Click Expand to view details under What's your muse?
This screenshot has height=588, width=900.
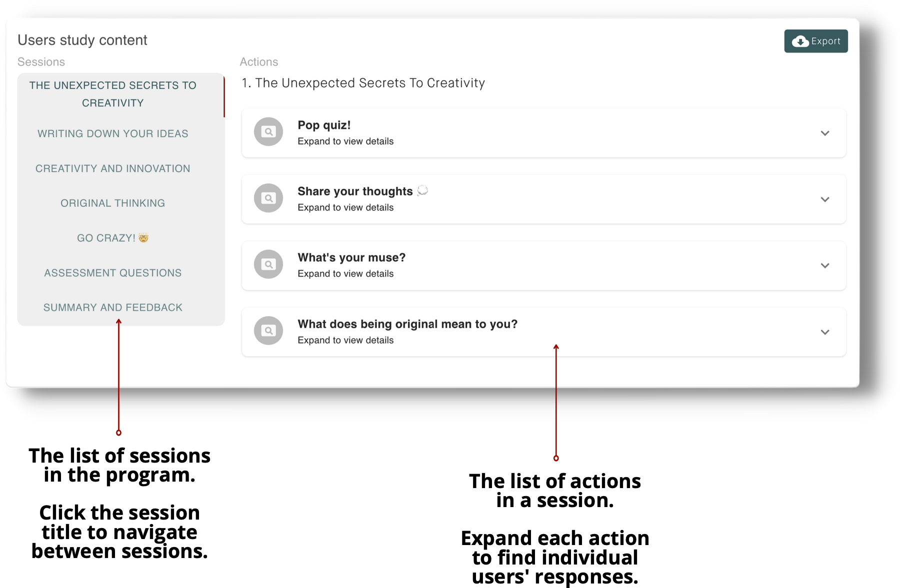[x=345, y=274]
